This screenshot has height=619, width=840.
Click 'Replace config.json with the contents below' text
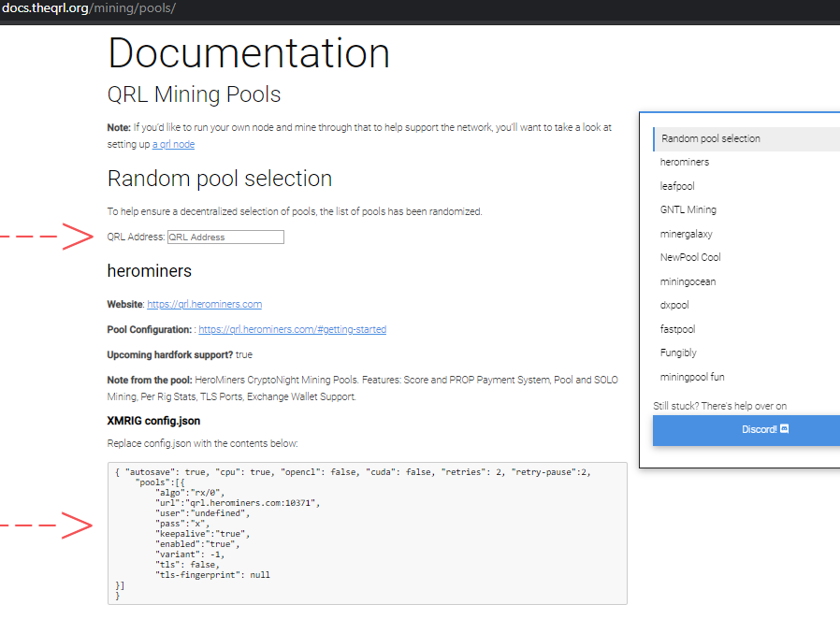pos(202,443)
